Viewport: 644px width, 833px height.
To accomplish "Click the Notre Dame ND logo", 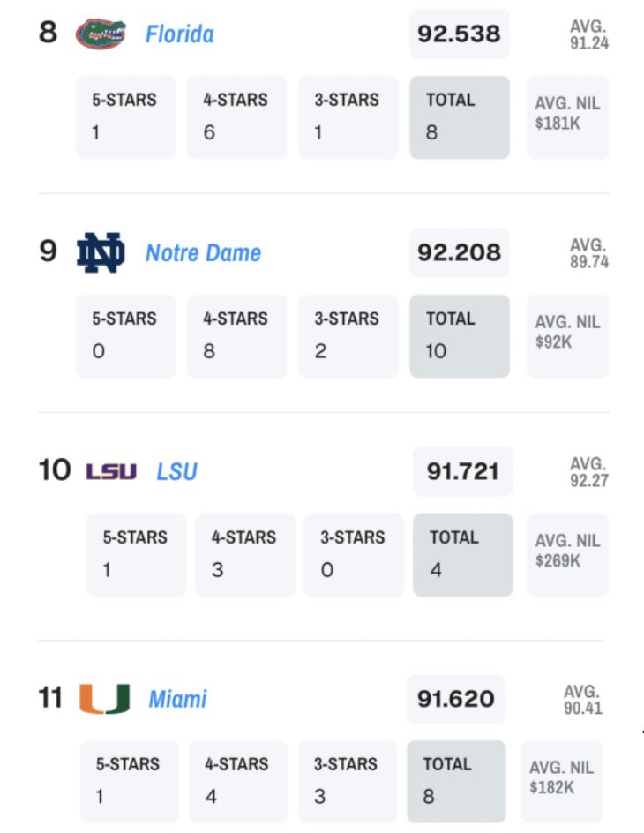I will pos(101,253).
